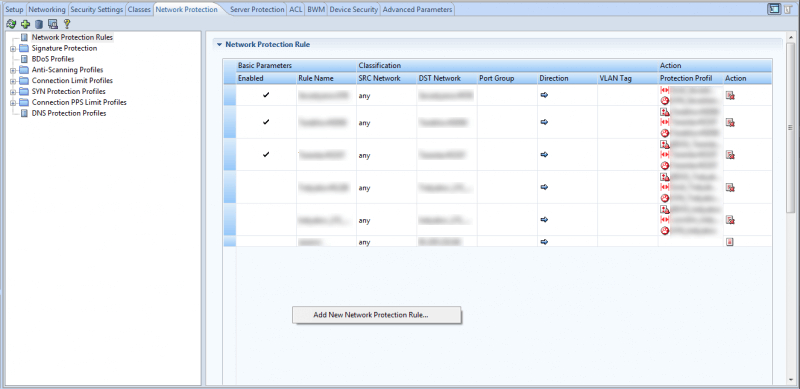This screenshot has width=800, height=389.
Task: Select Network Protection Rules in the tree
Action: pyautogui.click(x=72, y=37)
